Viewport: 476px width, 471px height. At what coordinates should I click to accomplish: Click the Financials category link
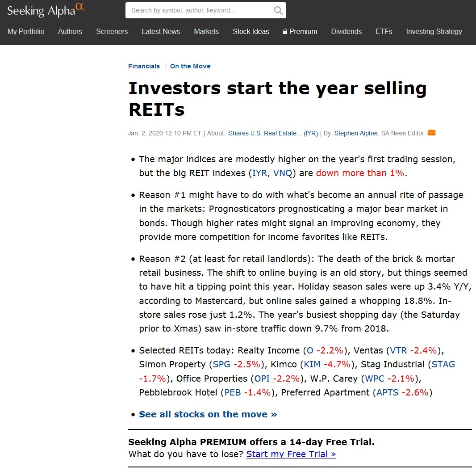tap(144, 66)
